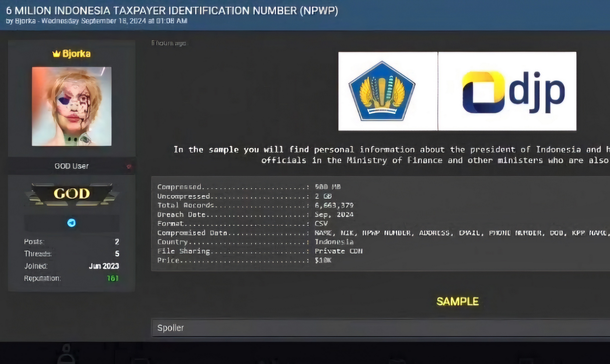
Task: Open the djp logo image
Action: click(x=507, y=91)
